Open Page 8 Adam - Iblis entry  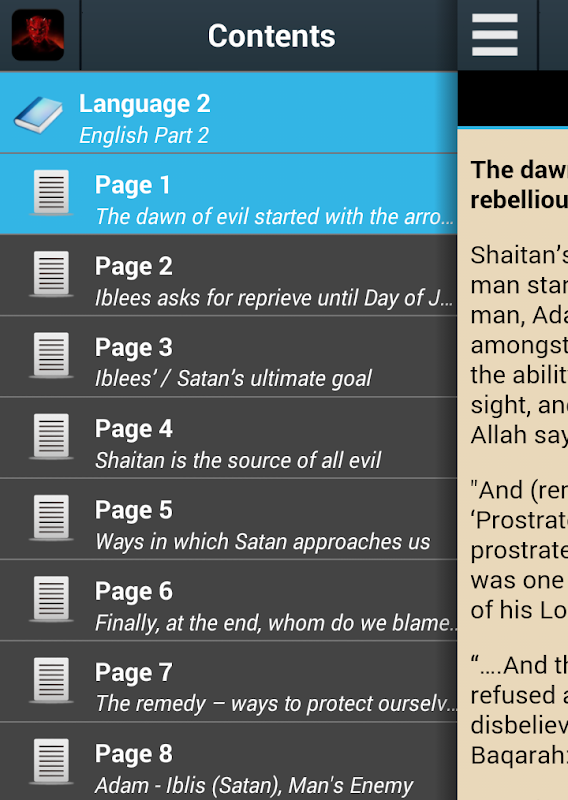point(229,761)
